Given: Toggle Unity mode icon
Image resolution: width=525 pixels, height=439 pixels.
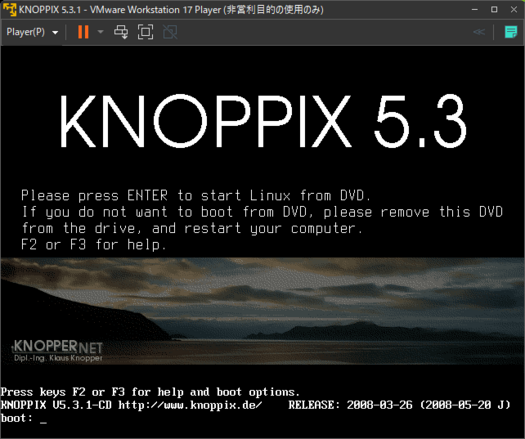Looking at the screenshot, I should (x=170, y=32).
